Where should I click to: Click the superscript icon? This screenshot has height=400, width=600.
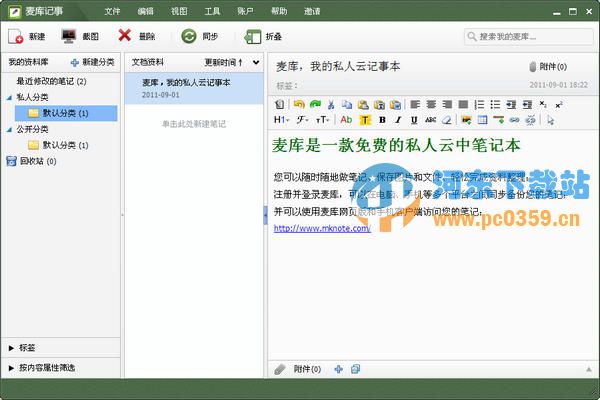(x=559, y=104)
